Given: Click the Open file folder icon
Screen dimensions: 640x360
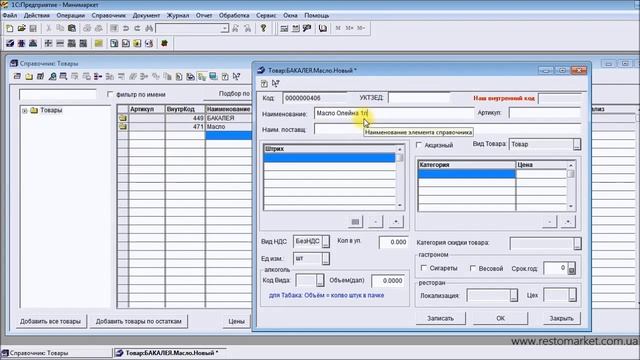Looking at the screenshot, I should coord(21,28).
